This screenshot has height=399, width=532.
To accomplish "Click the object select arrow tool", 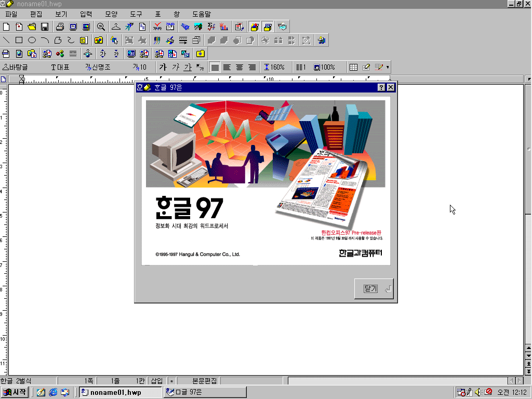I will [114, 41].
